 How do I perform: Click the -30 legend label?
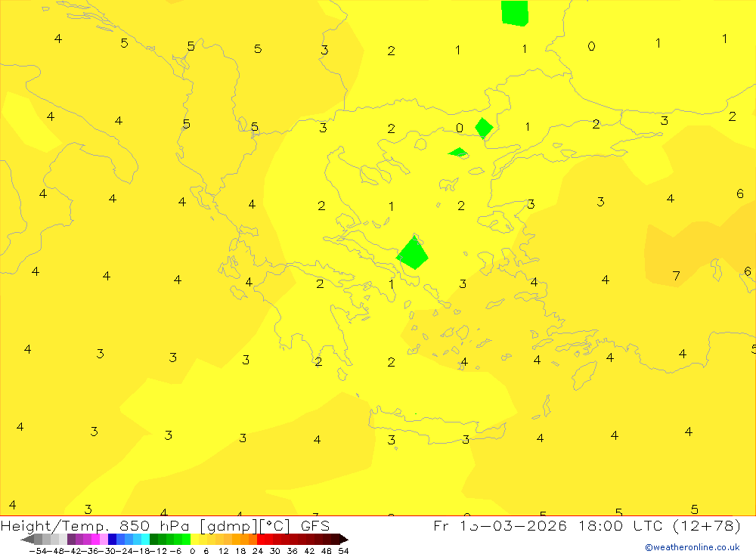107,551
